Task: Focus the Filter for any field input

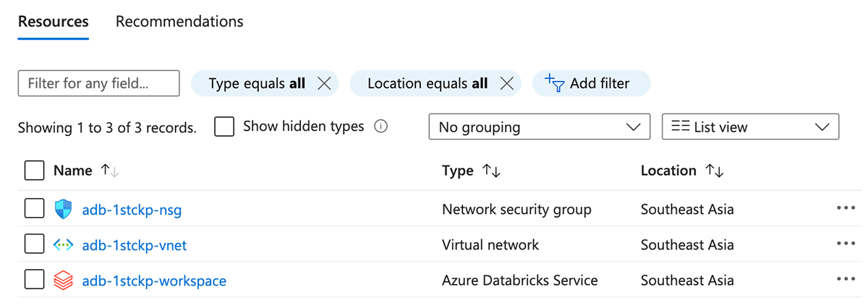Action: 98,84
